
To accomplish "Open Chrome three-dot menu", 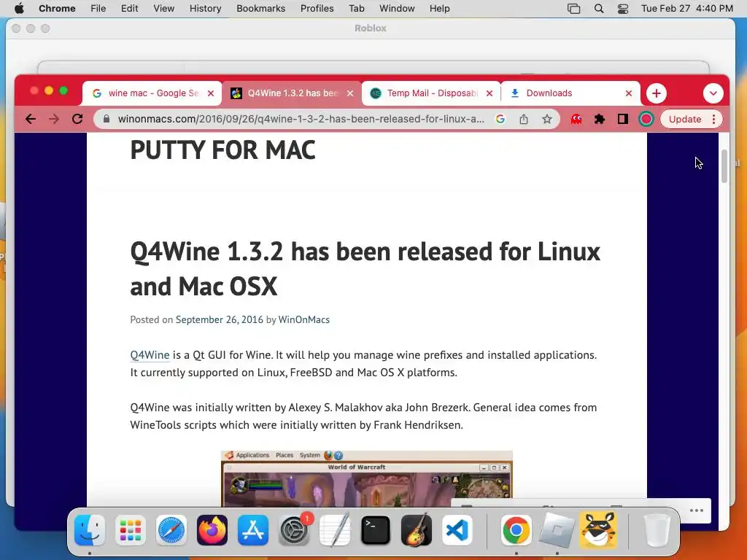I will click(x=713, y=119).
